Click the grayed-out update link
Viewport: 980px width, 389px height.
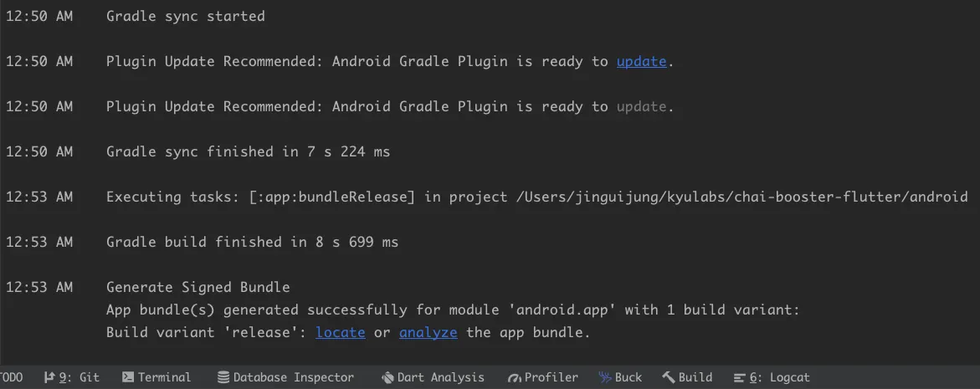click(x=641, y=107)
